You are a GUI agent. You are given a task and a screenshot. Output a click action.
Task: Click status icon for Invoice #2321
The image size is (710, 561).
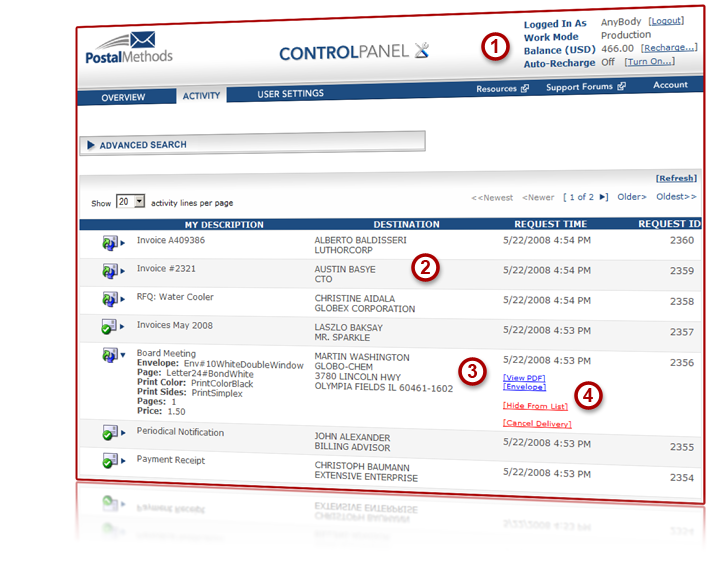click(110, 271)
